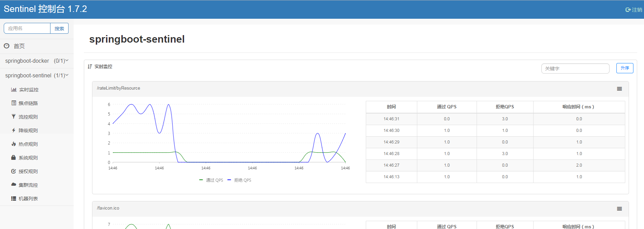The height and width of the screenshot is (229, 644).
Task: Click the 14:46:30 time cell
Action: pos(391,131)
